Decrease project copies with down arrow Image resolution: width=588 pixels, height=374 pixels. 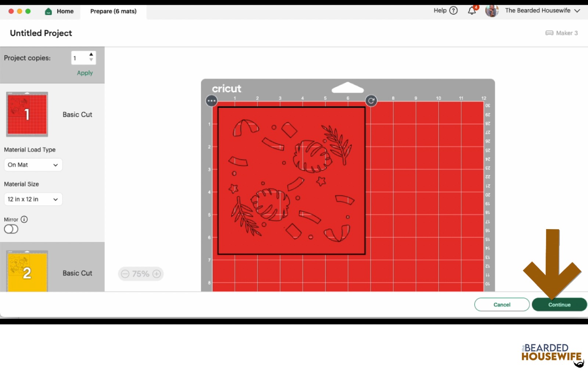tap(91, 60)
